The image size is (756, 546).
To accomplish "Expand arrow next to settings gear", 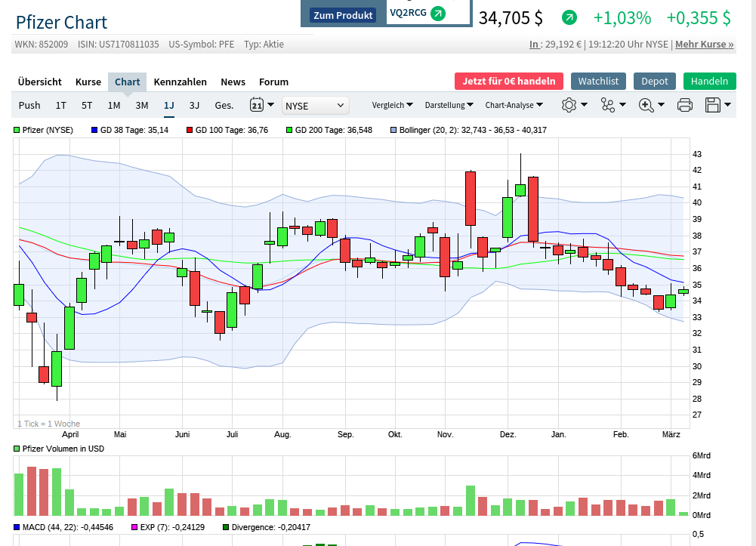I will click(x=584, y=104).
